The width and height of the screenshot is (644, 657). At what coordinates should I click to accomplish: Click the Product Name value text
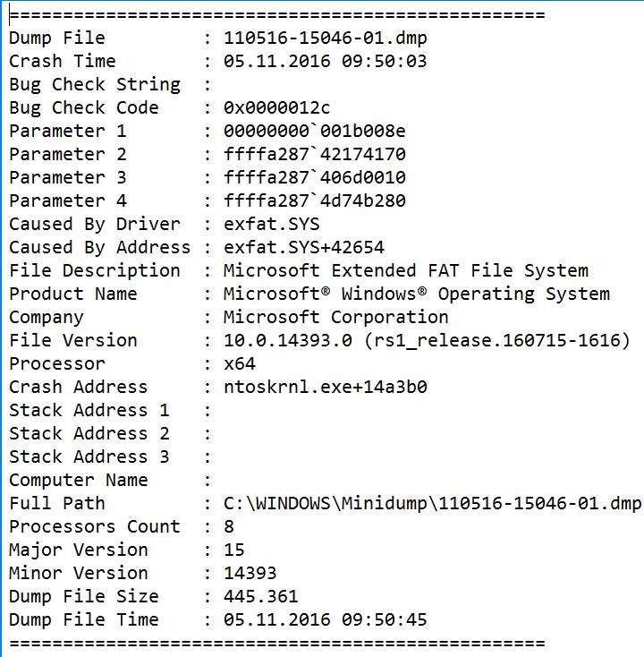(x=416, y=294)
